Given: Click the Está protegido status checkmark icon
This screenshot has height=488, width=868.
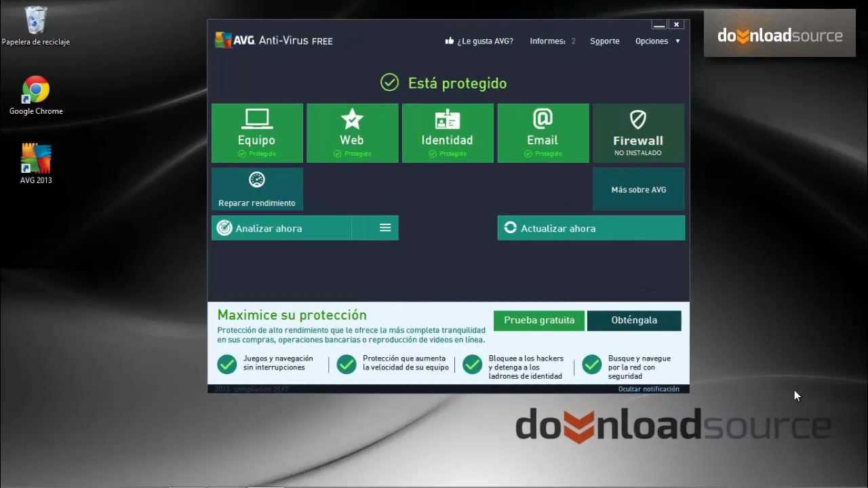Looking at the screenshot, I should (x=389, y=83).
